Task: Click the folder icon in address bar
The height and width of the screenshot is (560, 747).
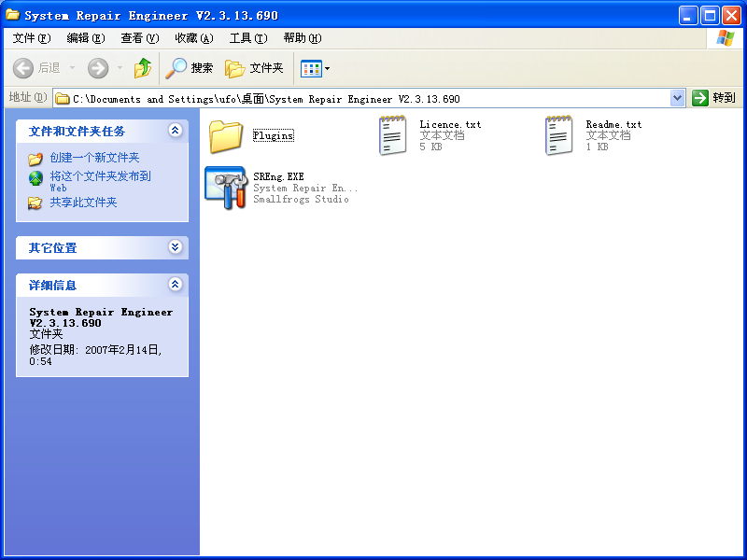Action: coord(63,99)
